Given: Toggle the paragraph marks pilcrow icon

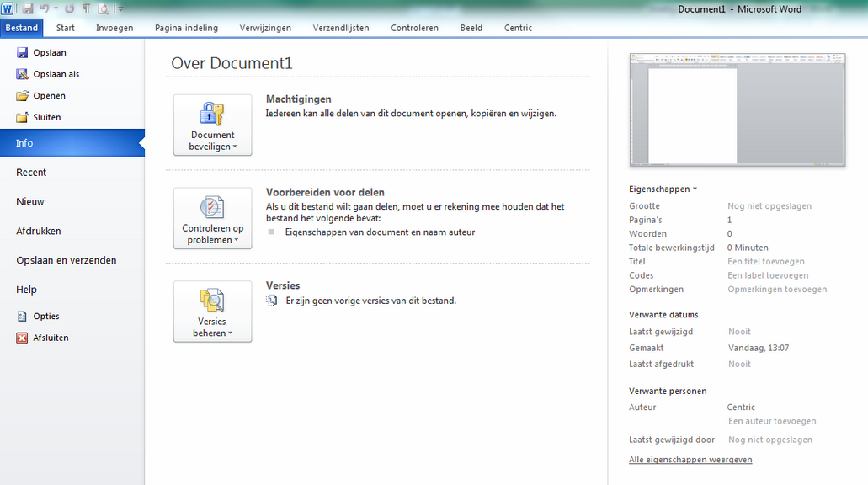Looking at the screenshot, I should coord(87,8).
